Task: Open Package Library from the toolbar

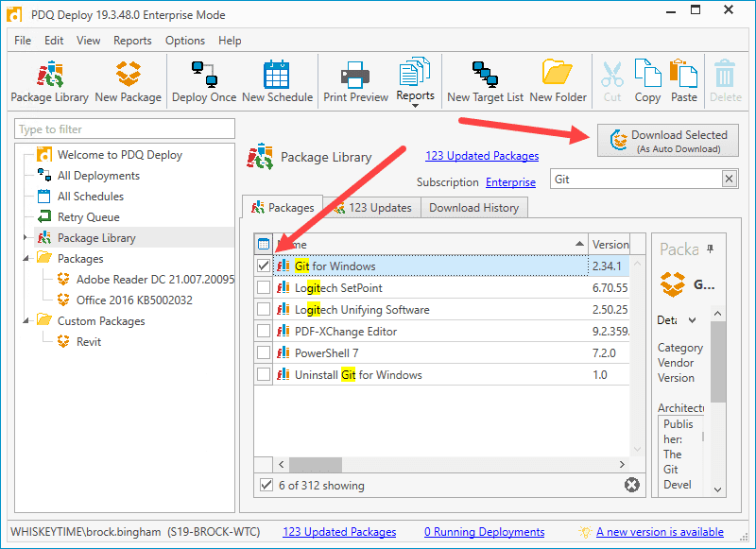Action: coord(50,81)
